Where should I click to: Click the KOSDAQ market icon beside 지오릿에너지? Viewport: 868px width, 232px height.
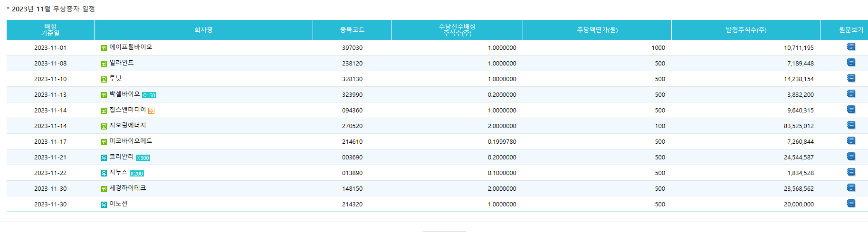[x=104, y=126]
